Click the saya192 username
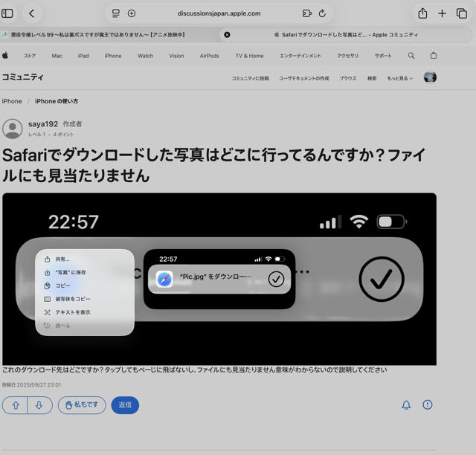This screenshot has width=476, height=455. point(43,124)
